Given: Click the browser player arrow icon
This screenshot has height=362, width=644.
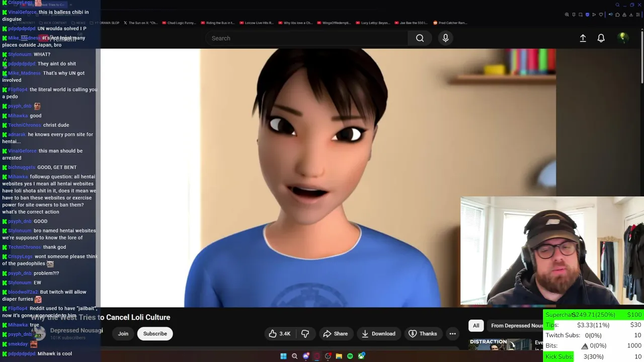Looking at the screenshot, I should (x=594, y=15).
